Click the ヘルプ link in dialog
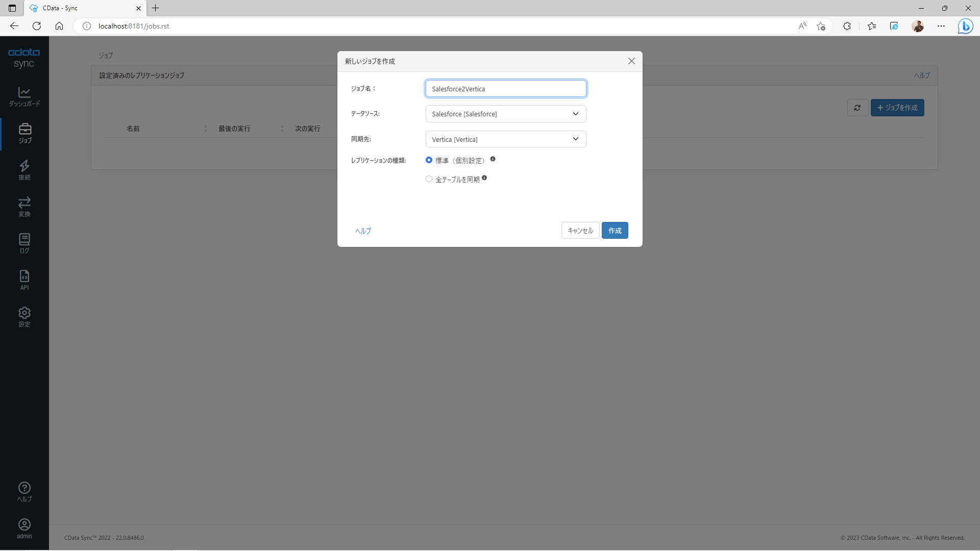The image size is (980, 551). pos(363,231)
